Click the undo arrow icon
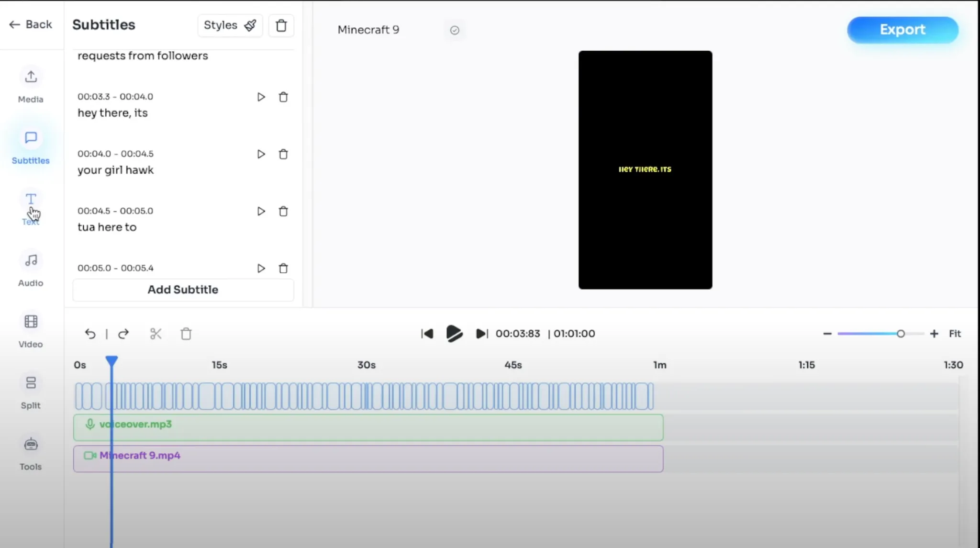The image size is (980, 548). (x=90, y=334)
